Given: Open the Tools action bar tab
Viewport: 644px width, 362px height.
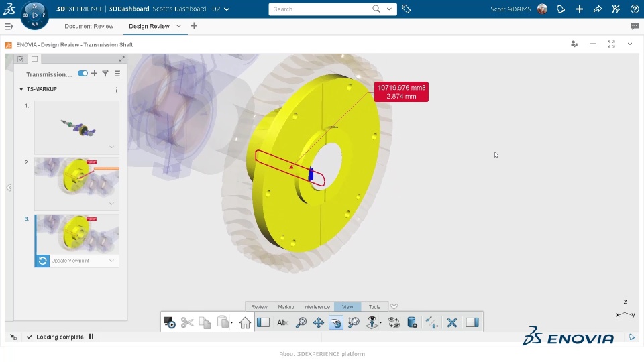Looking at the screenshot, I should [x=374, y=307].
